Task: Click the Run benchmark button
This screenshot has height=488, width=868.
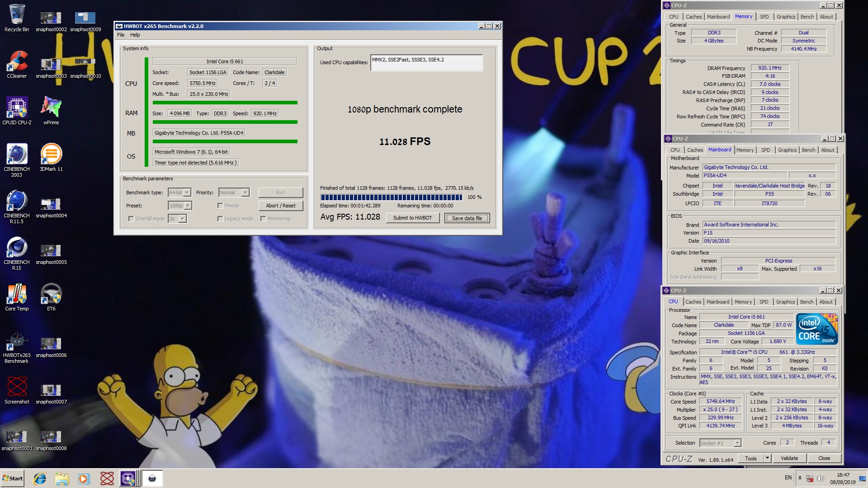Action: (281, 192)
